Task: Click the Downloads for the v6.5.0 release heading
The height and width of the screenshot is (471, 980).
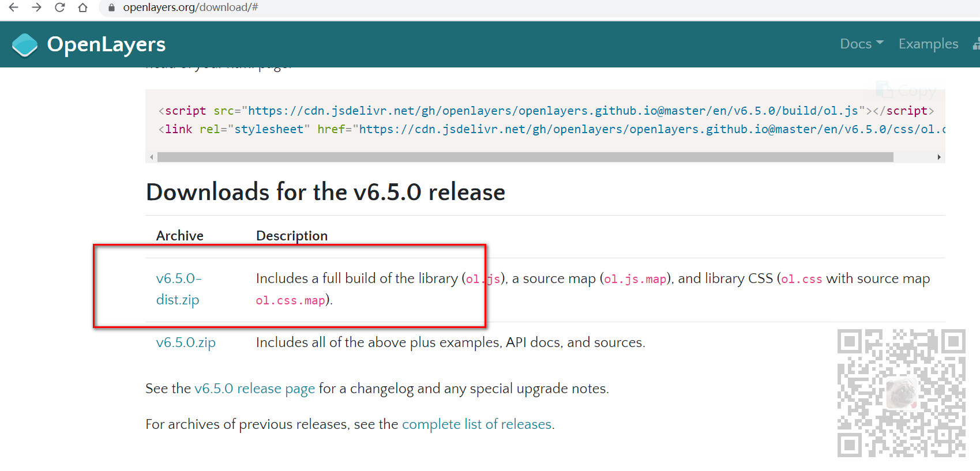Action: point(325,192)
